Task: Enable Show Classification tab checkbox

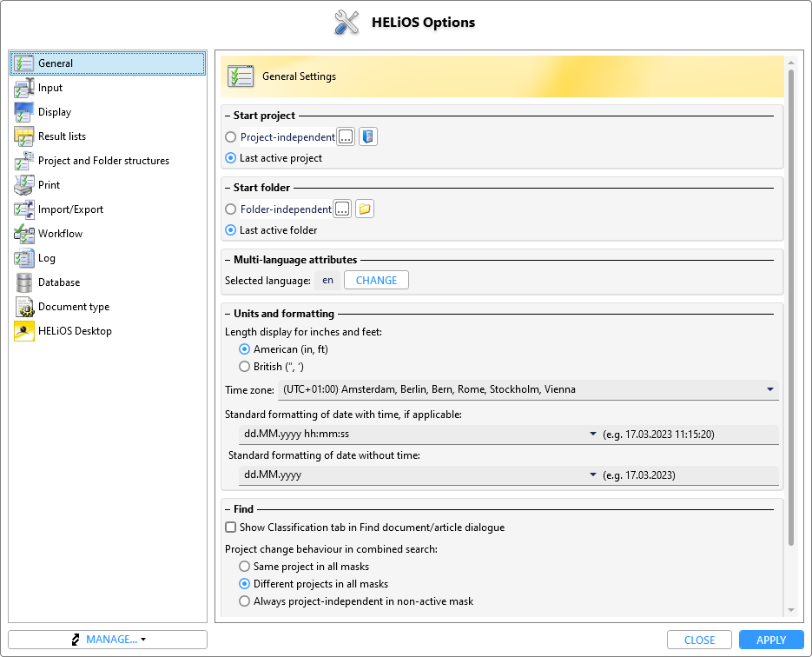Action: 230,527
